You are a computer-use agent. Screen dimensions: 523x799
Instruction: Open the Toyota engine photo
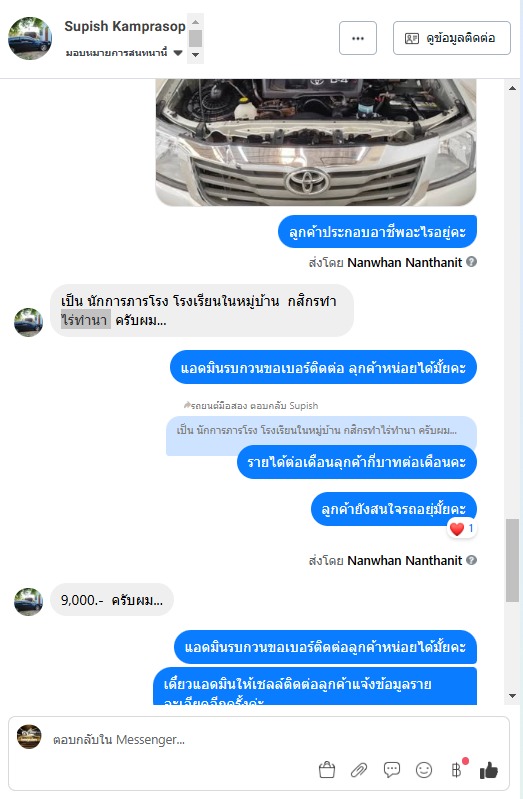316,142
